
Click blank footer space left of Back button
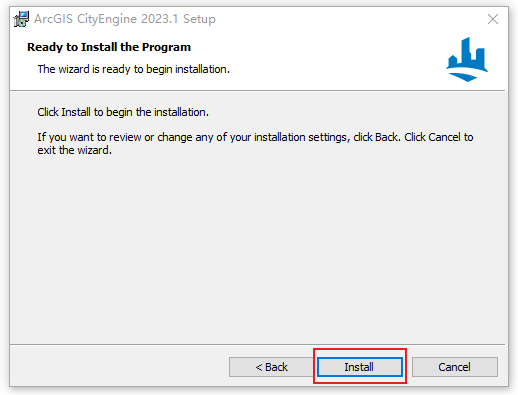(x=118, y=367)
